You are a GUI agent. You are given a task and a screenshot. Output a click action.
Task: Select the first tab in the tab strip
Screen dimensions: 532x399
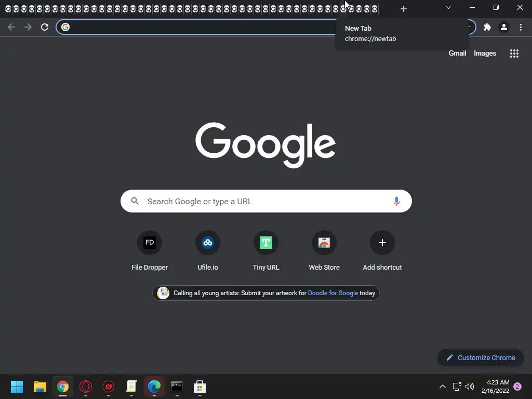8,9
